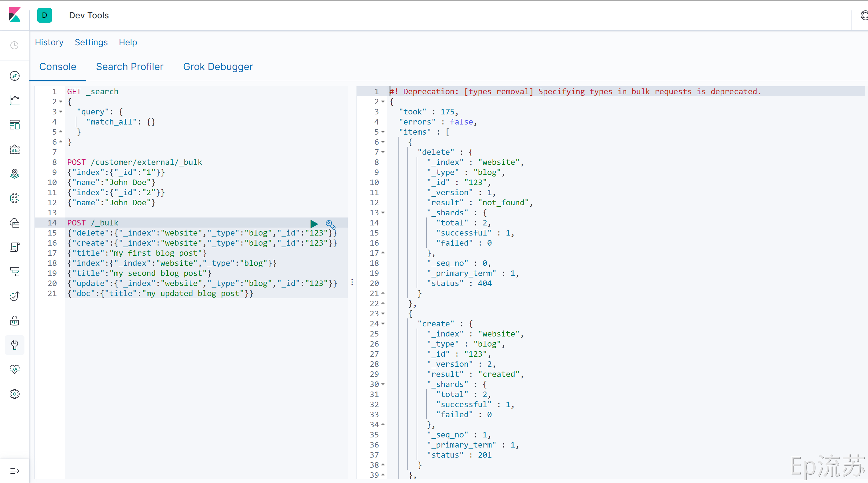Open the Help link
Screen dimensions: 868x483
point(128,42)
